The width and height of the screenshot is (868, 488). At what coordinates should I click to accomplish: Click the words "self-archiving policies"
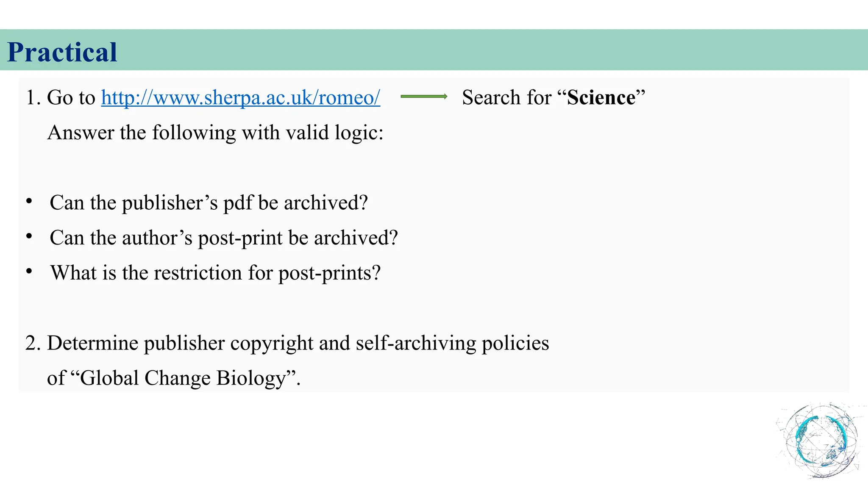tap(452, 343)
